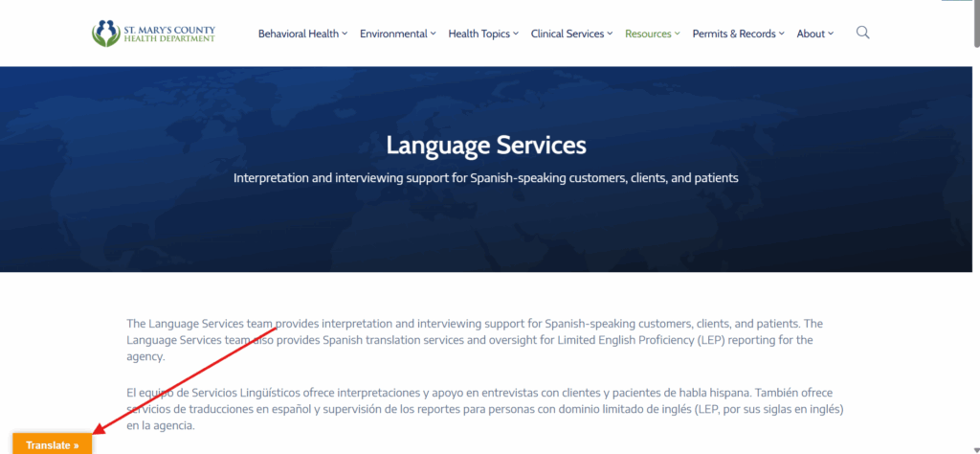Expand chevron next to Environmental
Screen dimensions: 980x454
pos(434,34)
